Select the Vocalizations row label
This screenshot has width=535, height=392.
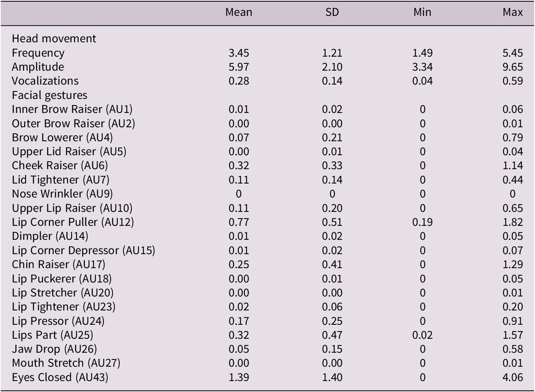click(45, 81)
